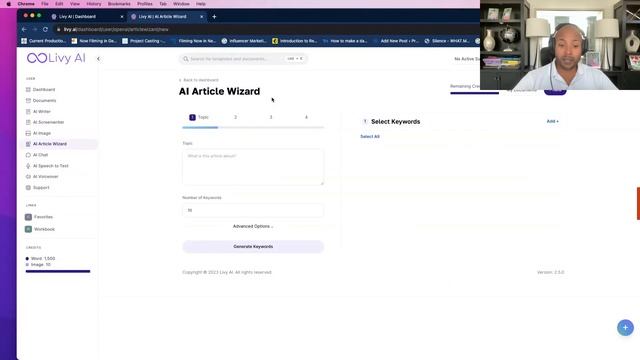640x360 pixels.
Task: Collapse the sidebar with the chevron
Action: click(98, 59)
